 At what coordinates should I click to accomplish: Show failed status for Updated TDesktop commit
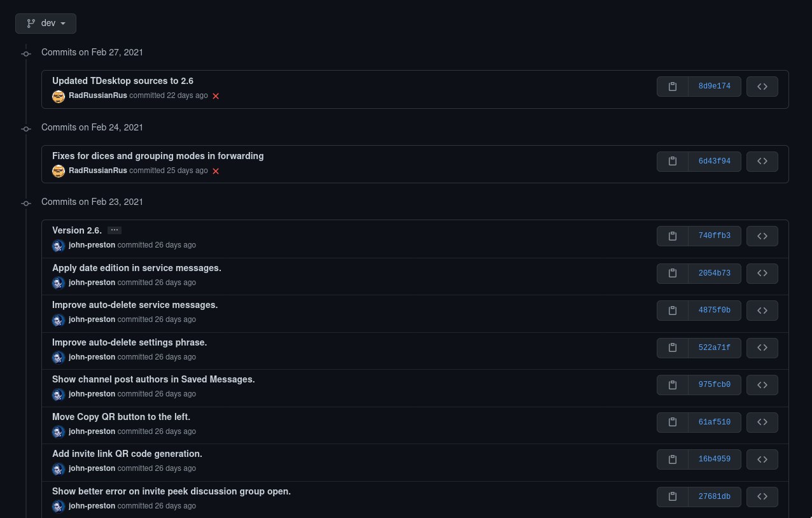216,96
